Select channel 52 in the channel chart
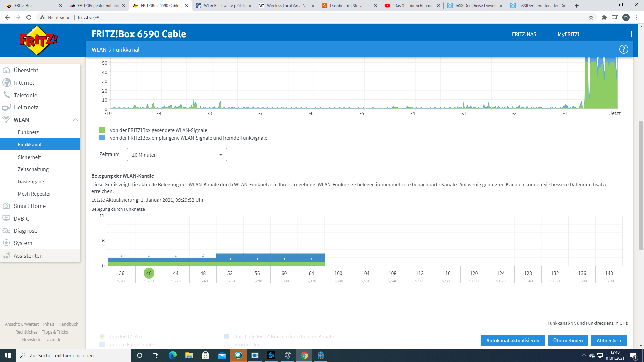This screenshot has width=644, height=362. tap(230, 273)
